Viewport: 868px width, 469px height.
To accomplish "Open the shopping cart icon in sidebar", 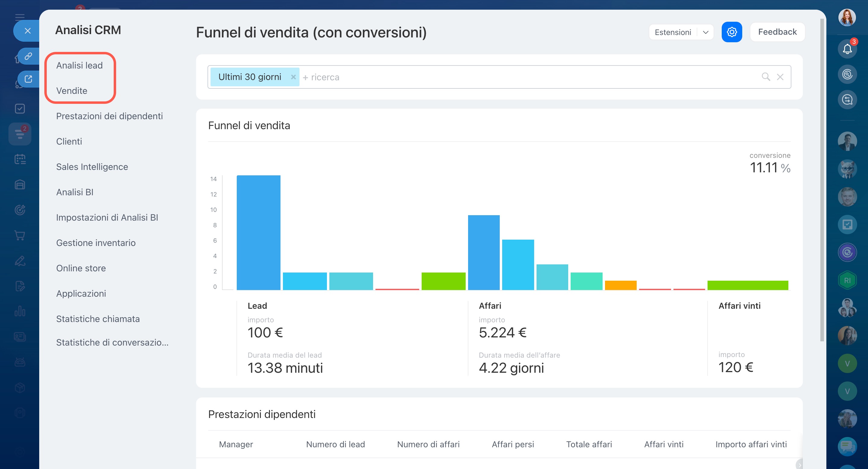I will pos(20,235).
